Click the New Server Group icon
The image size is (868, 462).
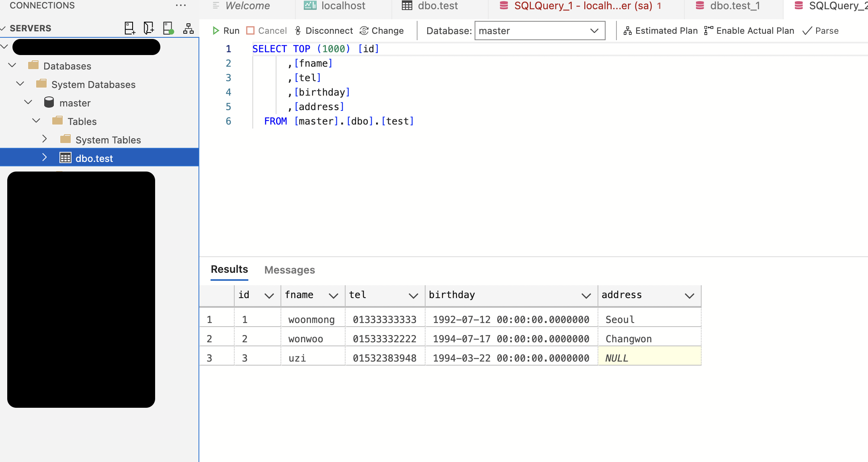188,28
